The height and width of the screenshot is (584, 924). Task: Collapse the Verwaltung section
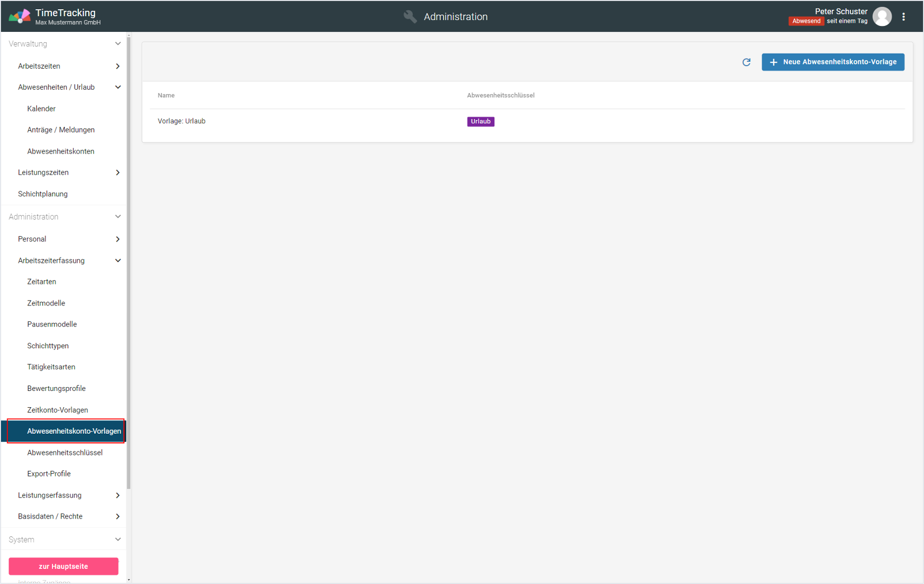117,44
